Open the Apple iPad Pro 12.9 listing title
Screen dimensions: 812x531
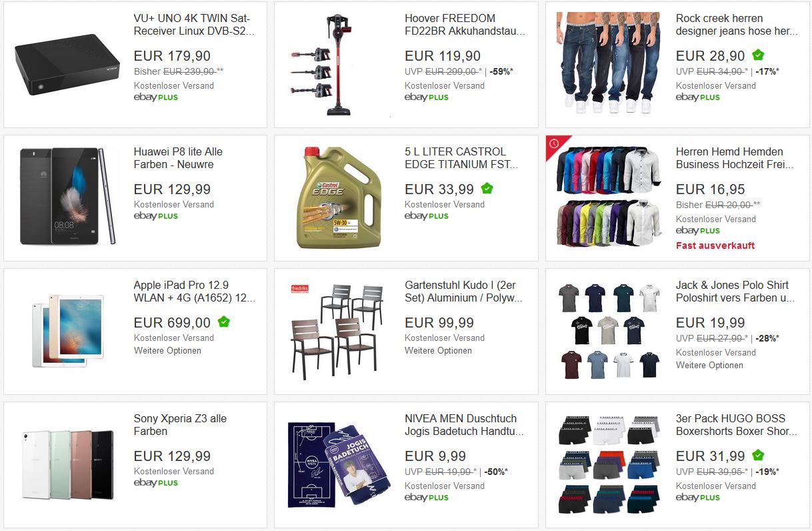tap(194, 292)
